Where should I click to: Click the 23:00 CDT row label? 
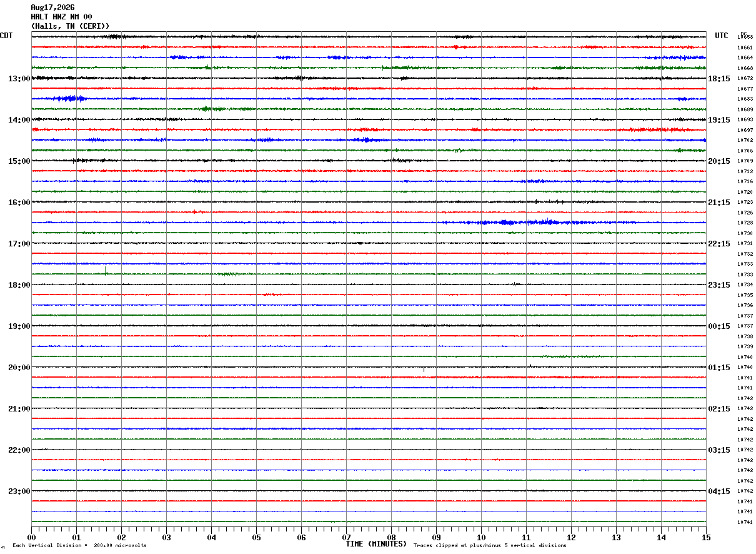[x=19, y=491]
